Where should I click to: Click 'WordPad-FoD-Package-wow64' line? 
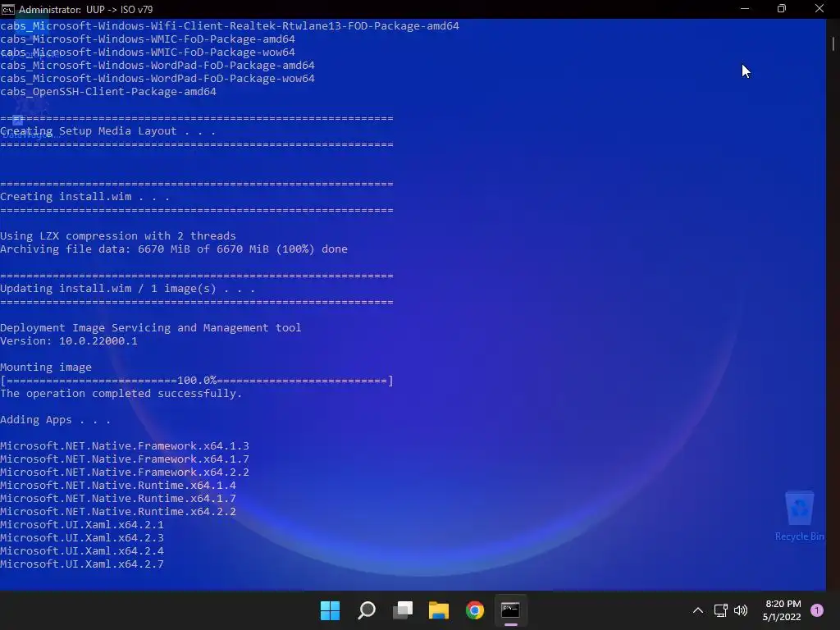(157, 78)
